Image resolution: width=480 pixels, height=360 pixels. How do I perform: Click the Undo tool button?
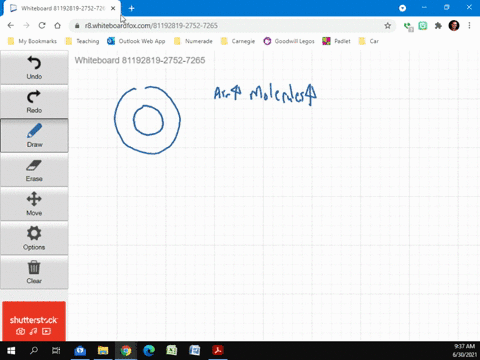point(34,68)
